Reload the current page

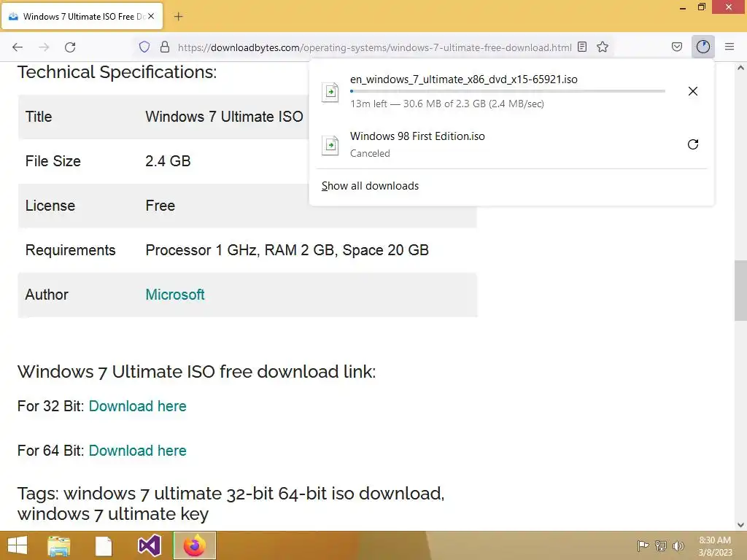click(x=70, y=47)
